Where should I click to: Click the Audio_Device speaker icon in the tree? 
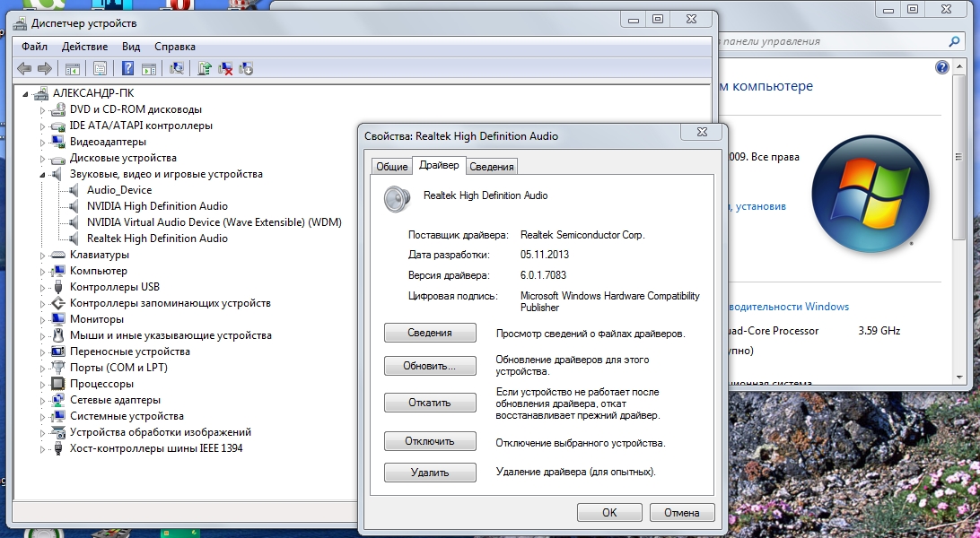pos(74,190)
